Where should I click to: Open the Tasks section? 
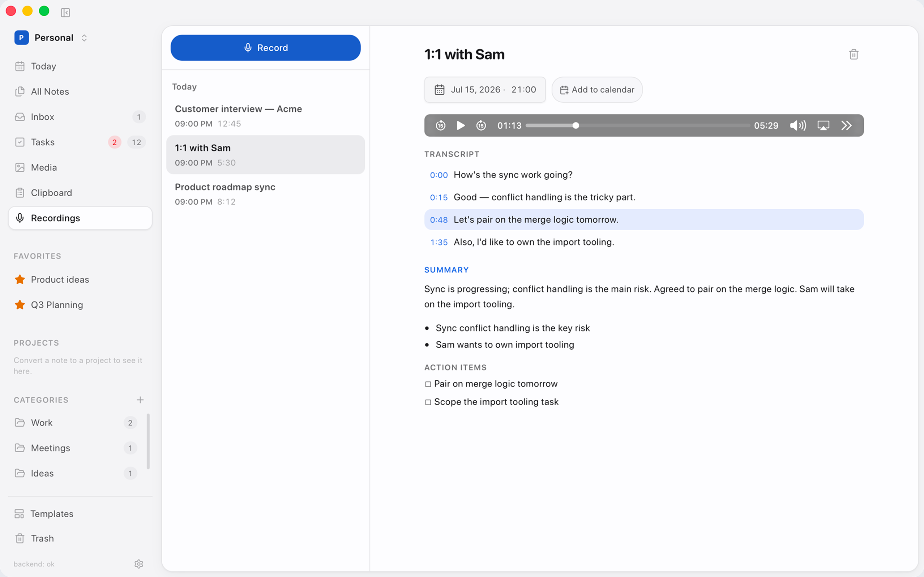coord(80,142)
